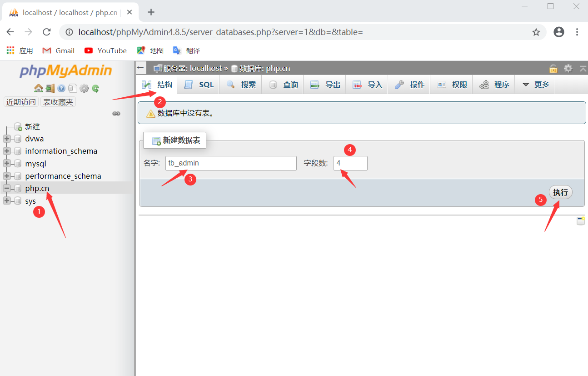Viewport: 588px width, 376px height.
Task: Expand the dvwa database node
Action: pyautogui.click(x=6, y=139)
